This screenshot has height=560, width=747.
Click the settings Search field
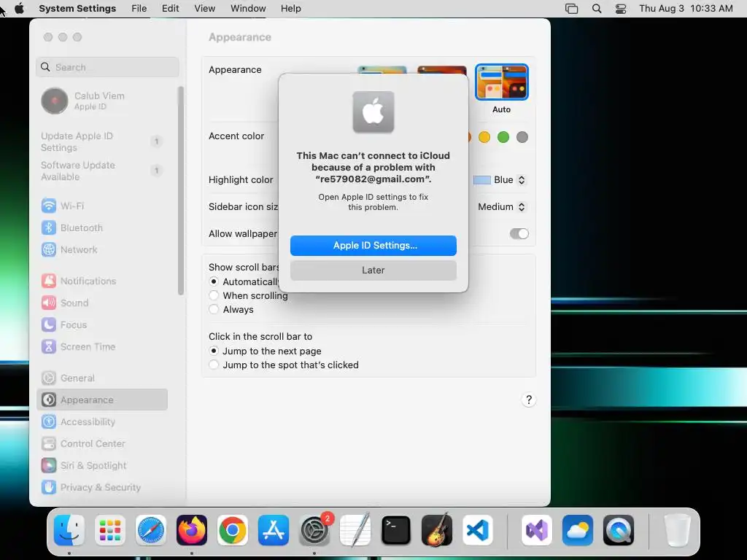coord(108,67)
